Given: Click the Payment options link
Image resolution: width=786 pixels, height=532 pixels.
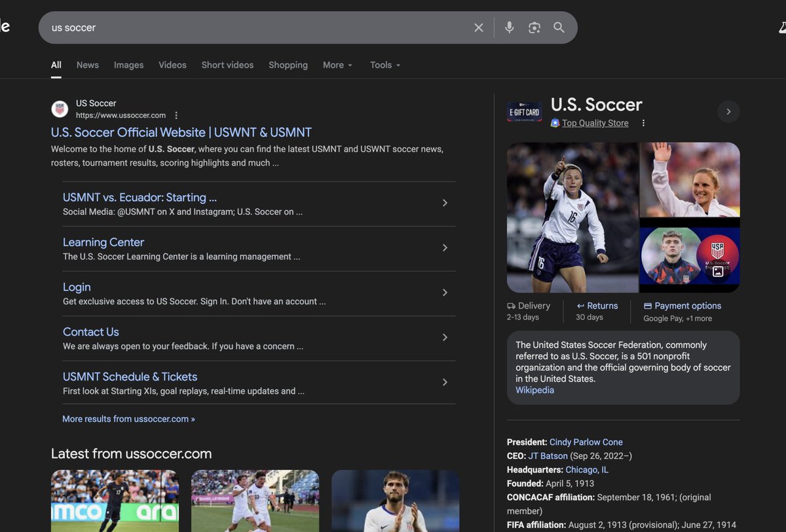Looking at the screenshot, I should (688, 306).
